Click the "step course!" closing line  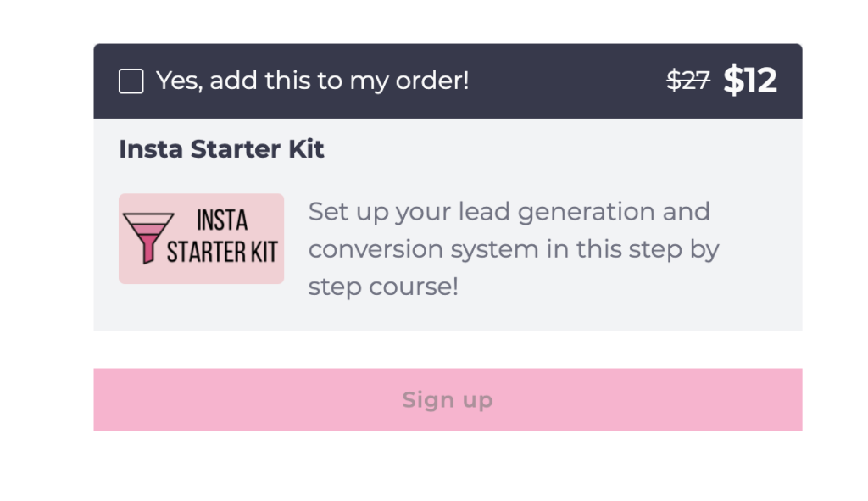(383, 287)
